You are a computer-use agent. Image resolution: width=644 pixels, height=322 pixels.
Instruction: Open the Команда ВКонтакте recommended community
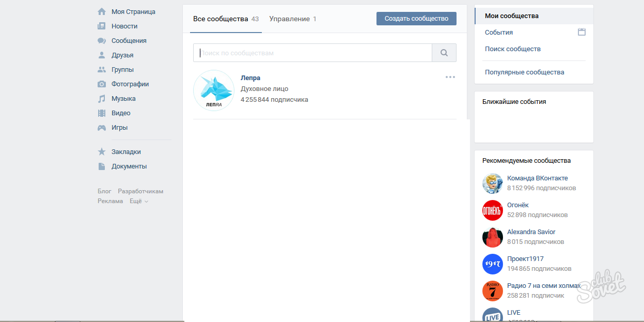tap(537, 178)
